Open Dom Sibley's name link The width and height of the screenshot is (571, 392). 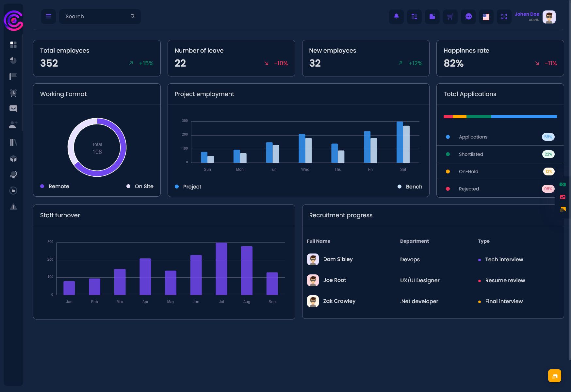click(338, 259)
